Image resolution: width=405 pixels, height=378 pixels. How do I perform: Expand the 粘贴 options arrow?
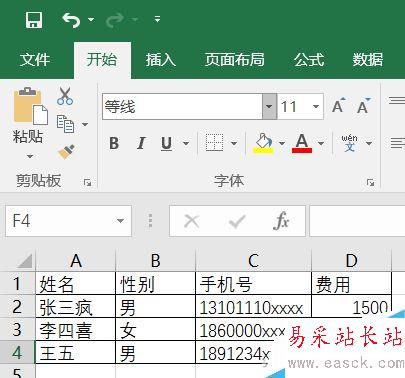pyautogui.click(x=30, y=156)
